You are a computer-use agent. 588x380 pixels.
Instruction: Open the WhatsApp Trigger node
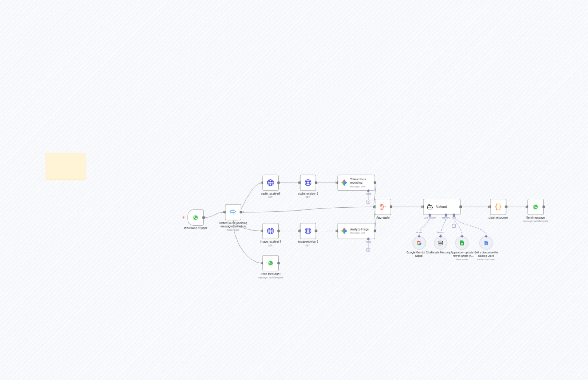pyautogui.click(x=195, y=217)
